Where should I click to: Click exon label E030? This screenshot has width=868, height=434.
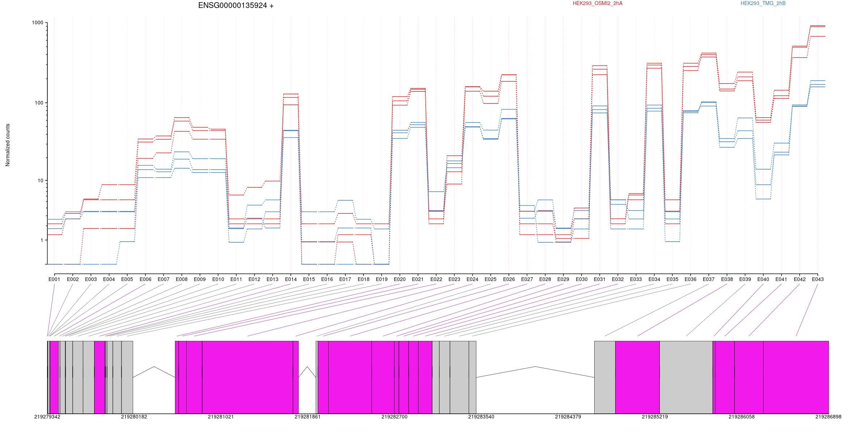click(x=582, y=279)
